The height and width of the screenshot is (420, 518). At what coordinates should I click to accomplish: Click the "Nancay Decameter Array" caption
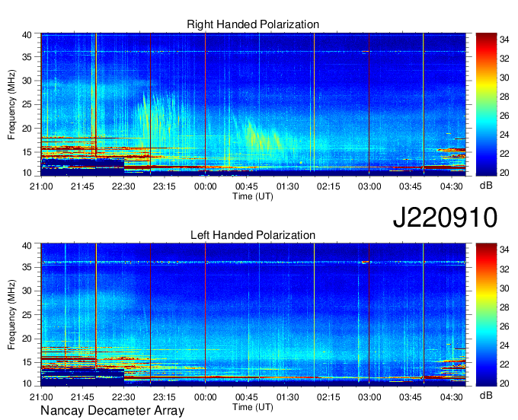[x=112, y=411]
